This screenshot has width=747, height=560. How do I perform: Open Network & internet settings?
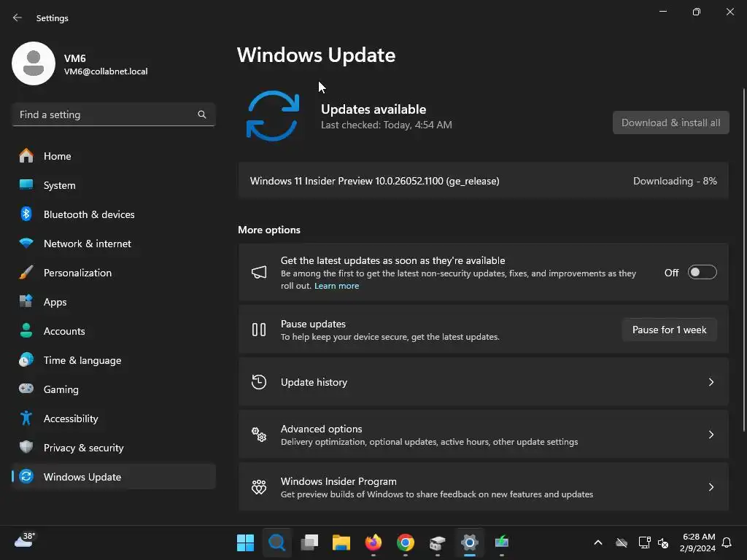point(114,244)
